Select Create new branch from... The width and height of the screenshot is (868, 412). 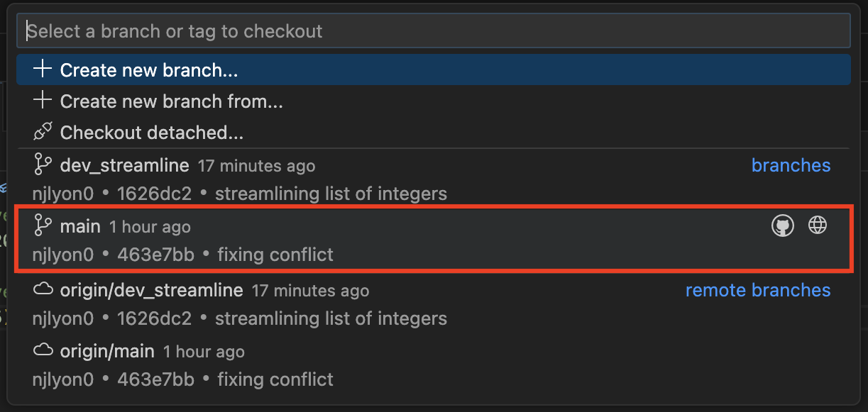pyautogui.click(x=171, y=101)
